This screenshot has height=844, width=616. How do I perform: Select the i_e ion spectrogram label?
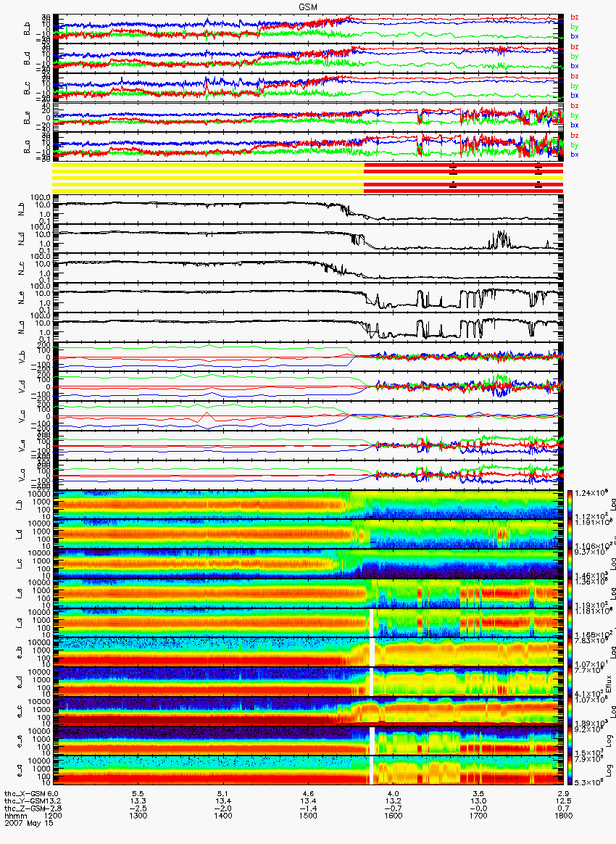pyautogui.click(x=18, y=595)
